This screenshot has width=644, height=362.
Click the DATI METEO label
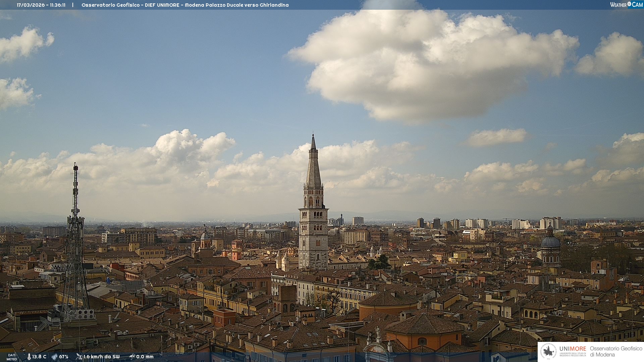[12, 357]
